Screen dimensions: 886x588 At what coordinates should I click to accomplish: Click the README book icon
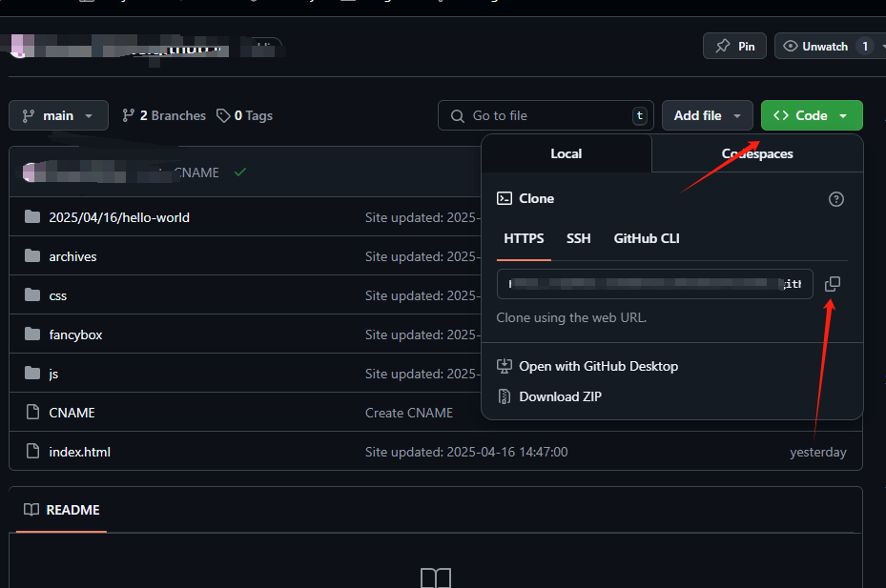click(30, 510)
